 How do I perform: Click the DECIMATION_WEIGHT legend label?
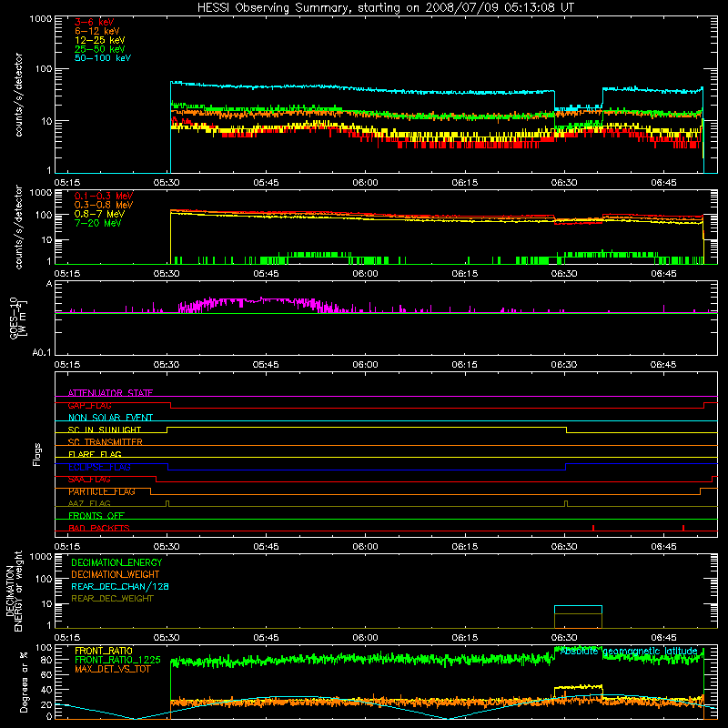pyautogui.click(x=116, y=574)
